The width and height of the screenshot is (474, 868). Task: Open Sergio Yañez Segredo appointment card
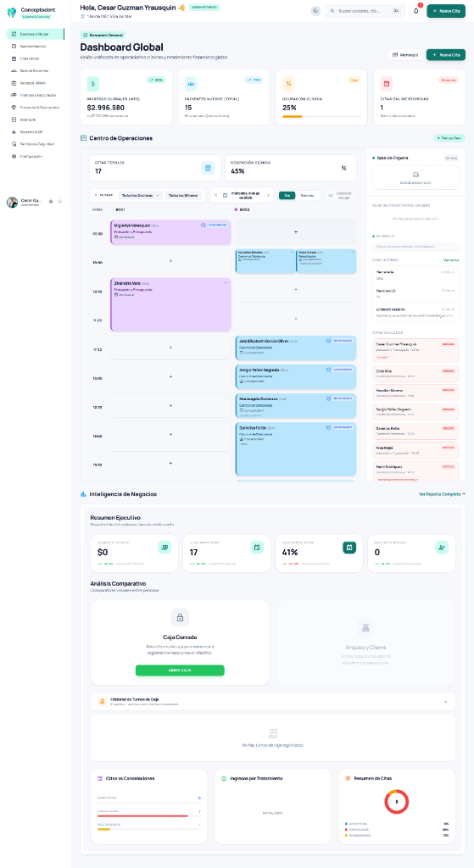point(296,376)
